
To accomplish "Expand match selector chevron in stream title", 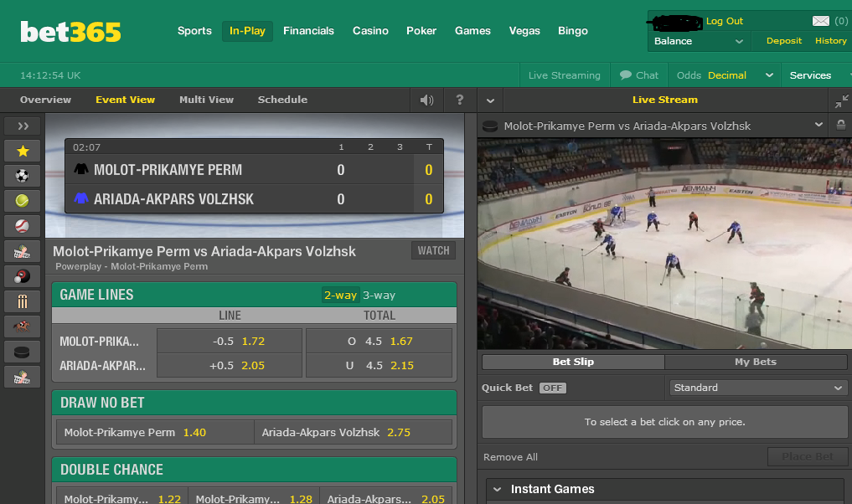I will coord(818,125).
